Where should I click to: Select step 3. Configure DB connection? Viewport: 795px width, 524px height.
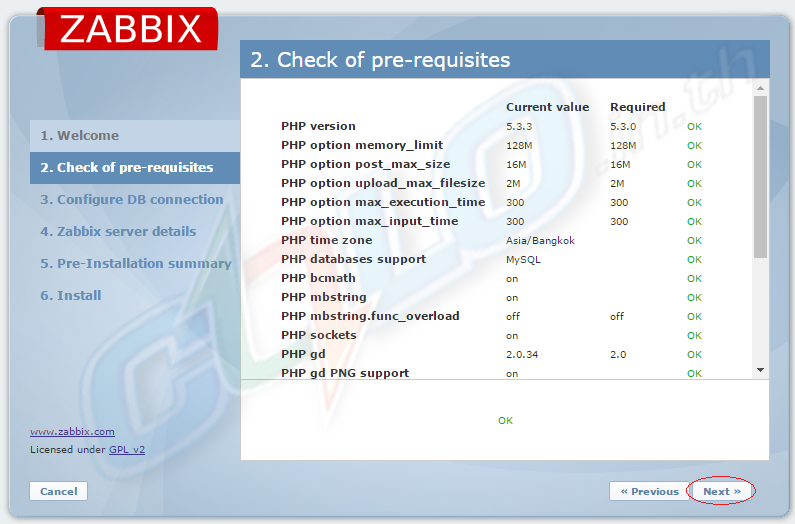(x=132, y=199)
